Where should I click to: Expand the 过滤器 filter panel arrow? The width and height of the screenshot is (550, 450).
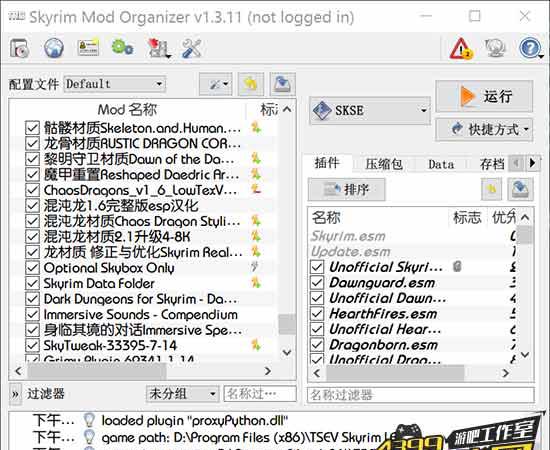(x=15, y=394)
